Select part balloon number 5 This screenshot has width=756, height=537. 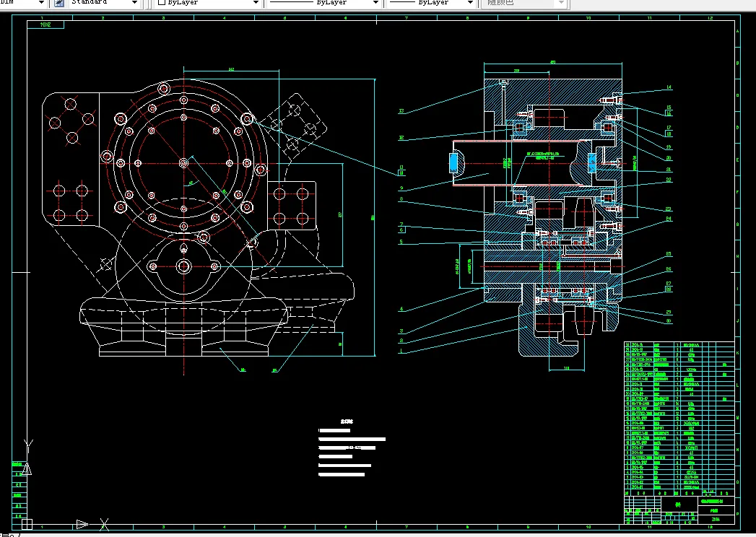pyautogui.click(x=401, y=242)
